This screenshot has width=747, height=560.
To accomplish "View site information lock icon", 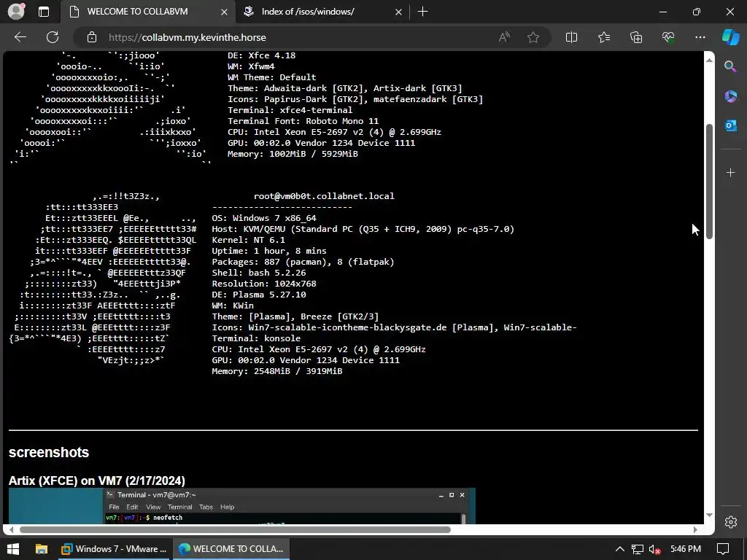I will pyautogui.click(x=92, y=37).
